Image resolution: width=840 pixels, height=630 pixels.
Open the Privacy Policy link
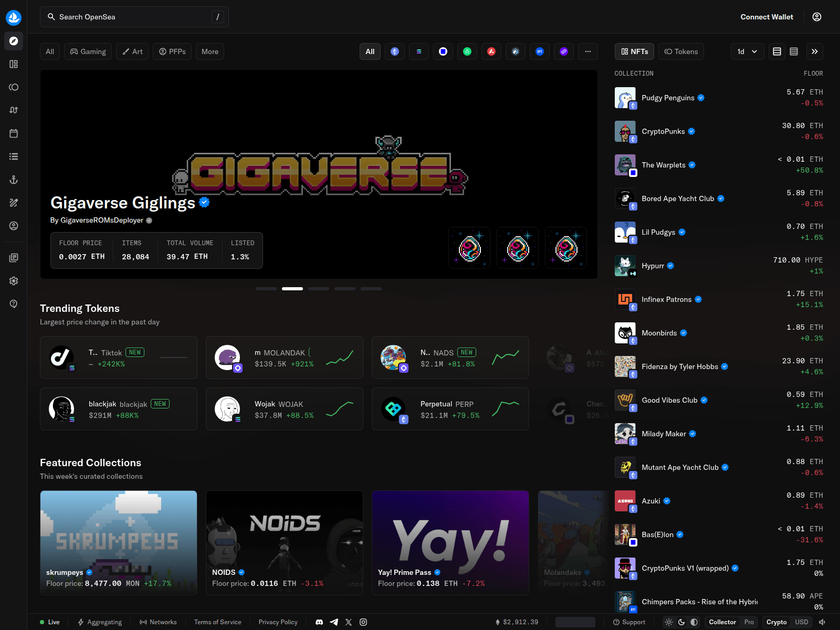[x=278, y=622]
